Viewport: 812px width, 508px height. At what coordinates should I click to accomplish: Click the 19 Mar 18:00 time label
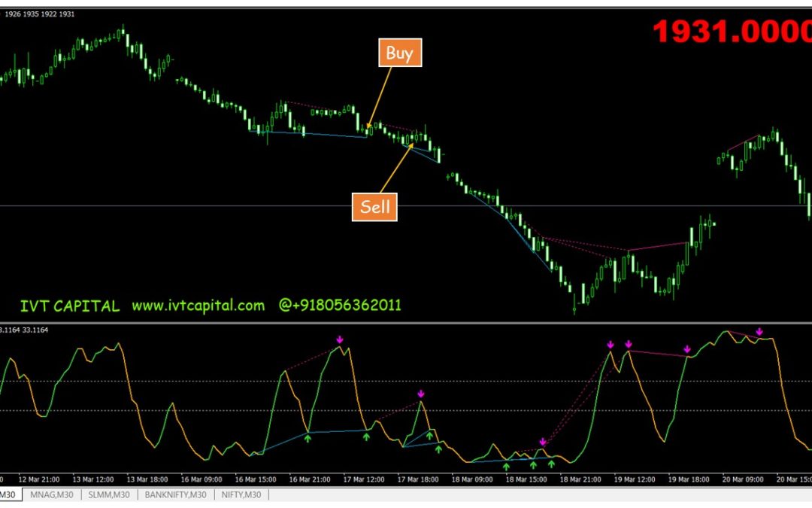pos(688,479)
